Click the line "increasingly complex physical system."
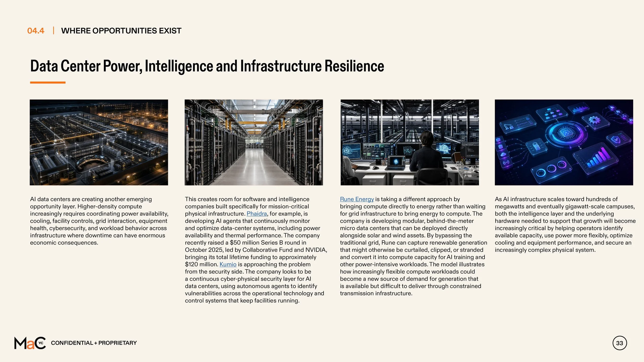Image resolution: width=644 pixels, height=362 pixels. [x=545, y=250]
